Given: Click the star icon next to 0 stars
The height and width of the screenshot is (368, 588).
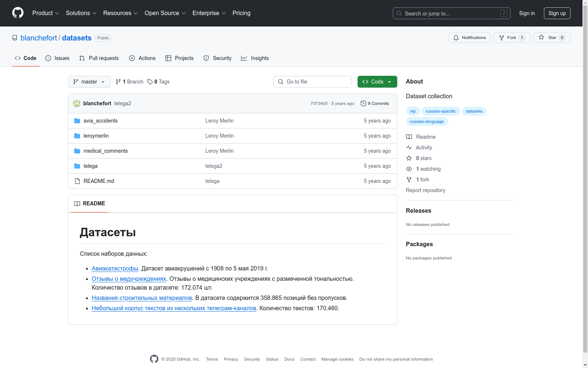Looking at the screenshot, I should click(409, 158).
